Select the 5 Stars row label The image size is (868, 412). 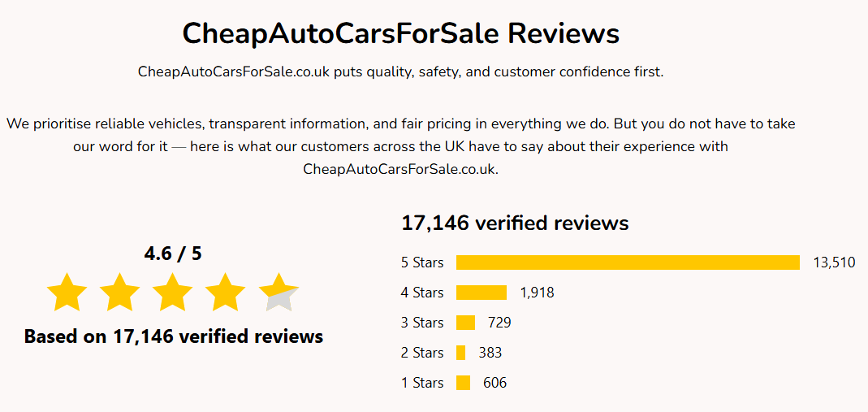(422, 262)
